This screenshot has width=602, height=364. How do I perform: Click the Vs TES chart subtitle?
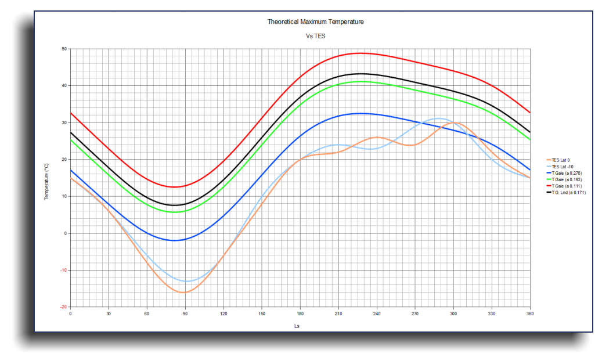315,36
